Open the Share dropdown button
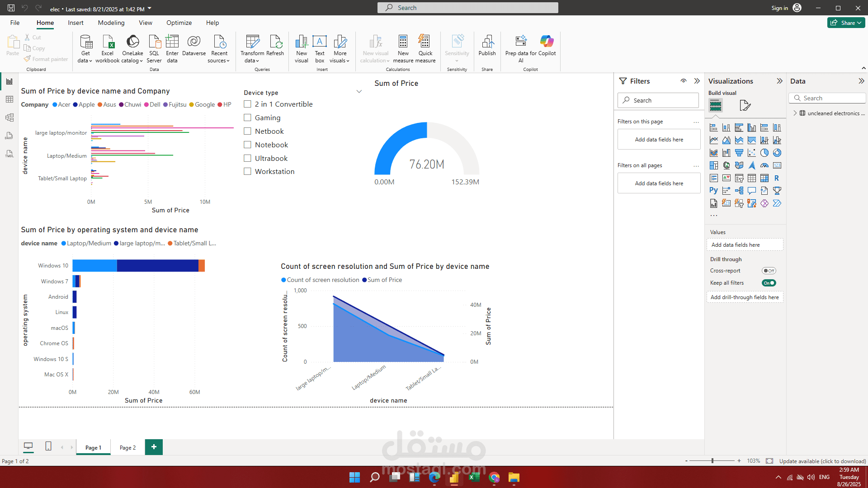 click(x=846, y=23)
